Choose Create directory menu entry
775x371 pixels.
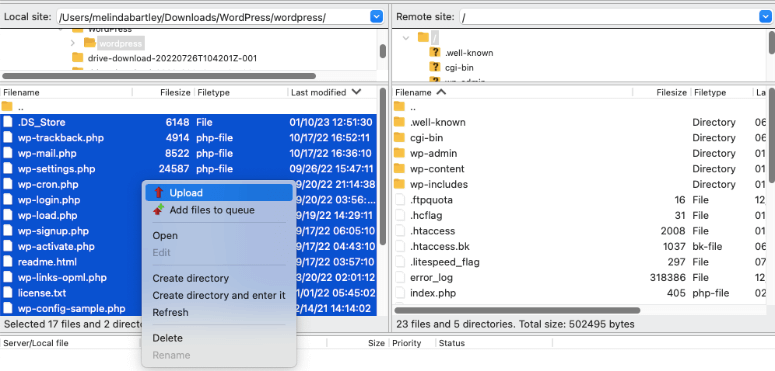(190, 278)
